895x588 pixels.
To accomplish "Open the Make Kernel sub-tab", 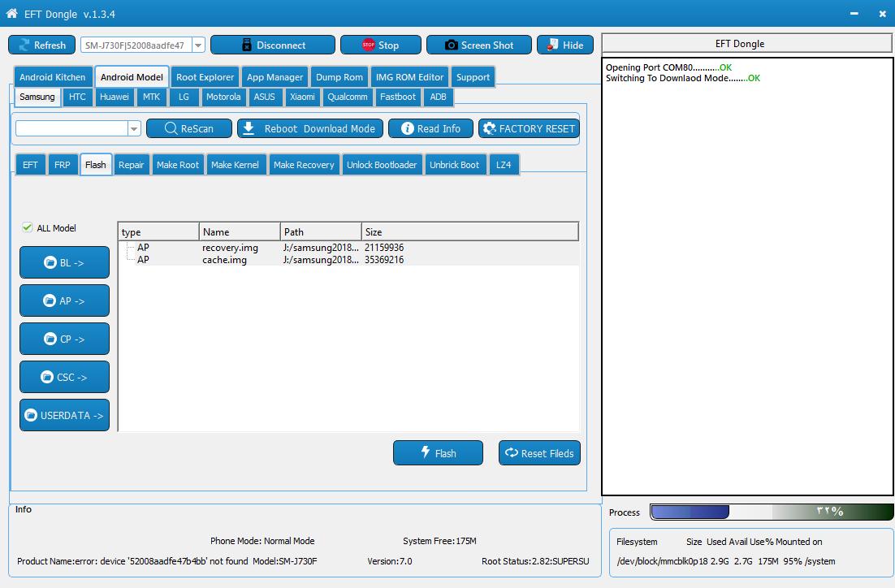I will coord(236,165).
